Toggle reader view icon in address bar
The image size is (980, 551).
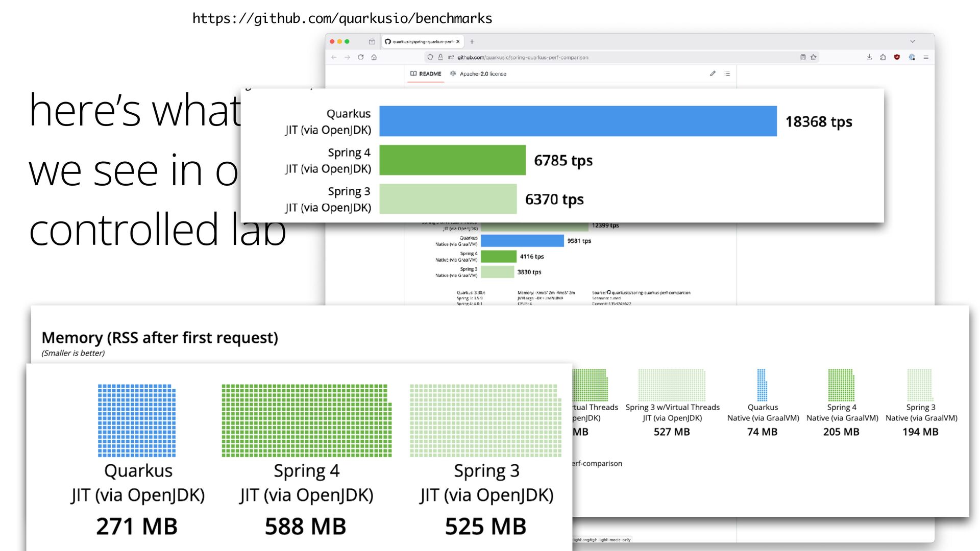click(x=803, y=57)
